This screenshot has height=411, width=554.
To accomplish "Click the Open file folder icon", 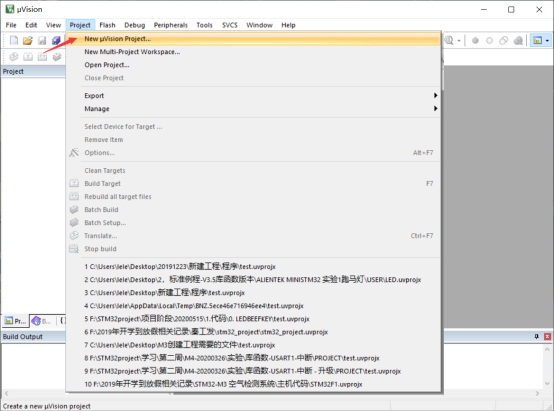I will pos(28,40).
